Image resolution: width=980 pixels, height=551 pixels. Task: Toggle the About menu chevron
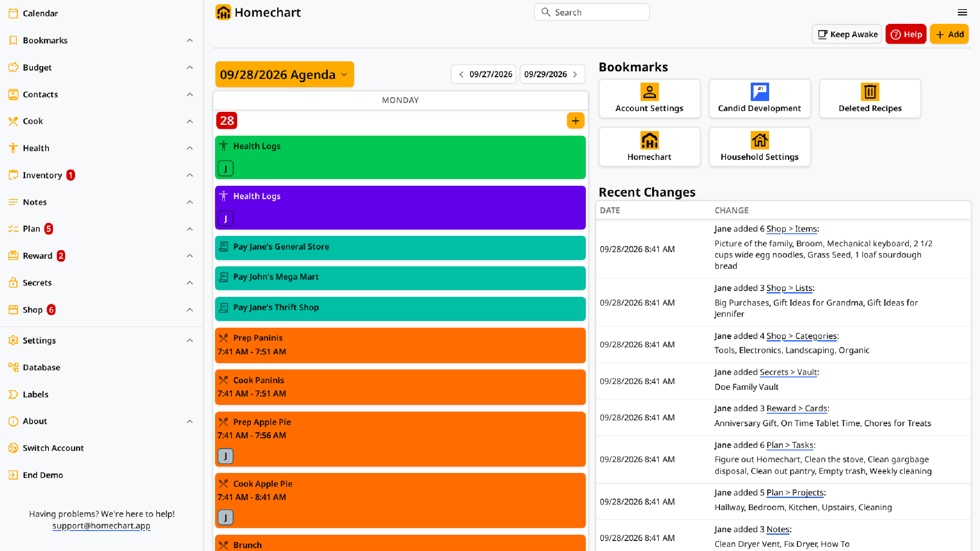point(190,421)
